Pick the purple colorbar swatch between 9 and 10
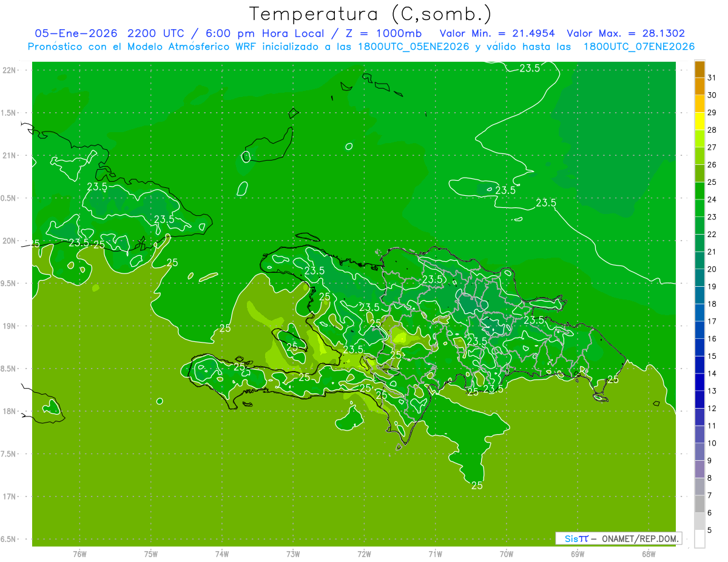Image resolution: width=728 pixels, height=562 pixels. tap(699, 452)
